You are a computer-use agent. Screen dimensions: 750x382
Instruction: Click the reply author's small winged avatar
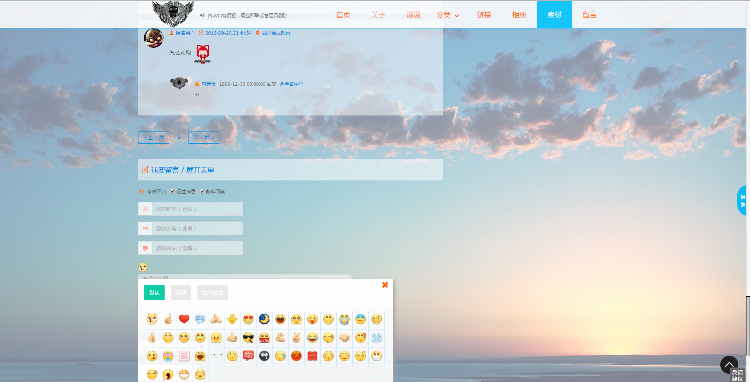pos(179,83)
